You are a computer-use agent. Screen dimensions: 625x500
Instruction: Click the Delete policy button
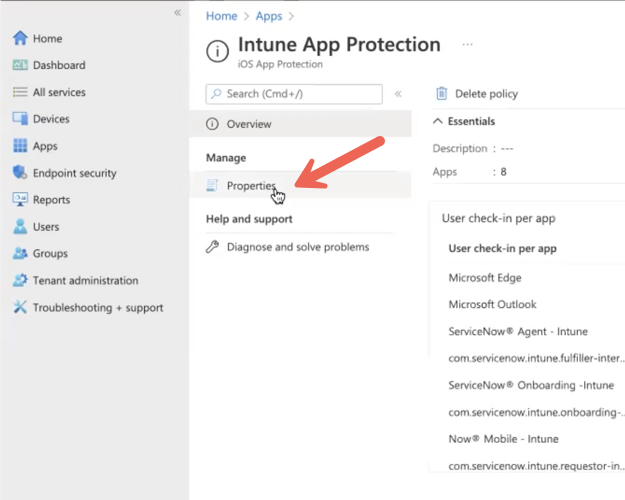[x=477, y=94]
